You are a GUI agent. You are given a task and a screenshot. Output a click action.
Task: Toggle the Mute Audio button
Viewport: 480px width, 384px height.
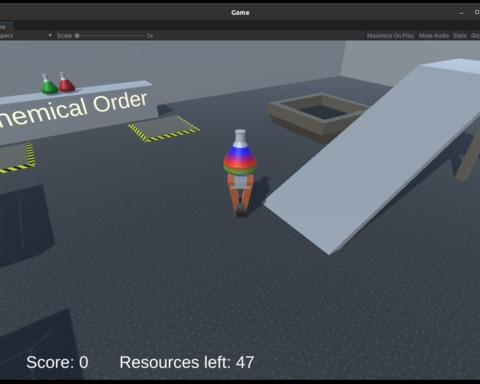click(434, 36)
